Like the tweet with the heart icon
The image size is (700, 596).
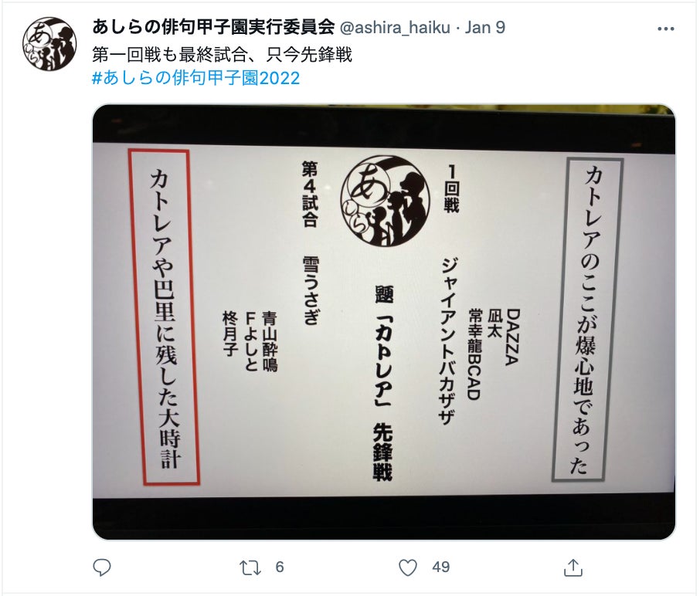pos(408,567)
